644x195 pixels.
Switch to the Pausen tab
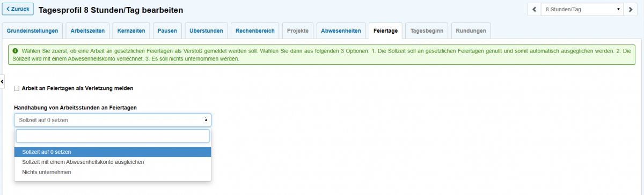pos(167,31)
